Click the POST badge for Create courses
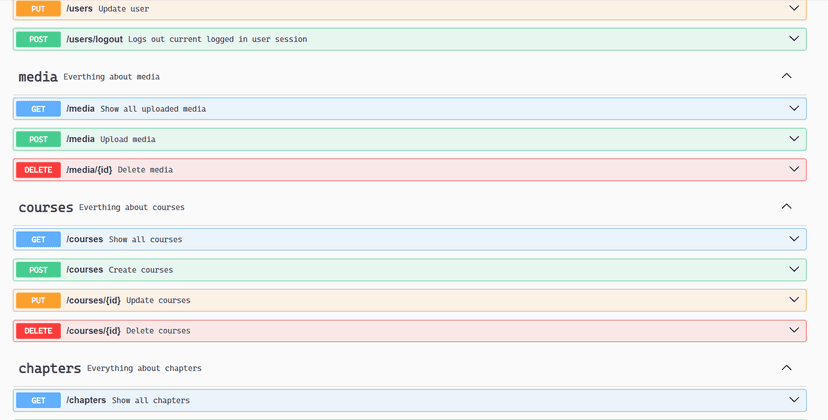828x420 pixels. coord(38,270)
